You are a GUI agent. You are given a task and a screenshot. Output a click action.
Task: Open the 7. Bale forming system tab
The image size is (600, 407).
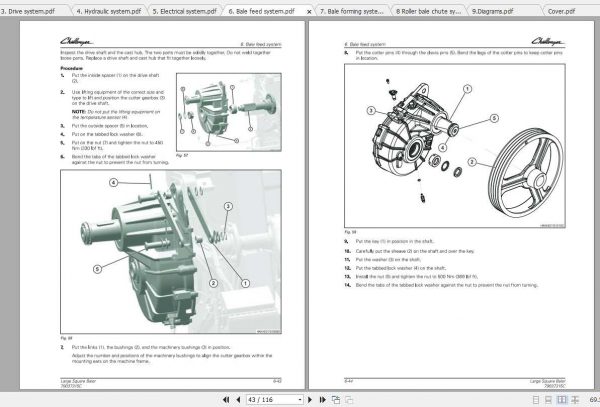(x=352, y=11)
